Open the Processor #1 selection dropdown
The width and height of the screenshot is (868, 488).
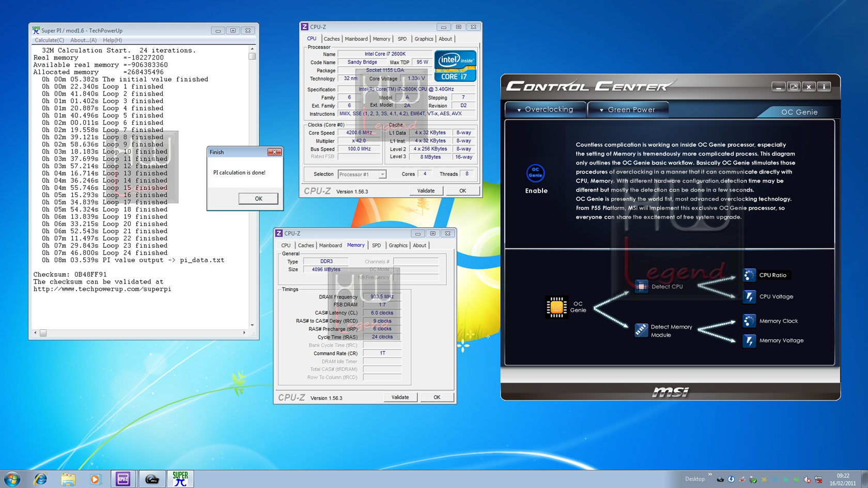point(382,175)
